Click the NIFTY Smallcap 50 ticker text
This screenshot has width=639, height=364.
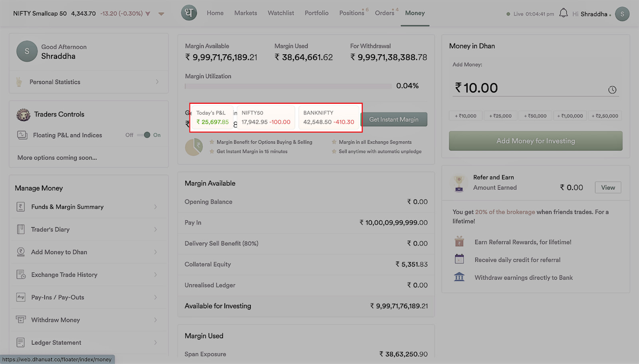pos(40,14)
